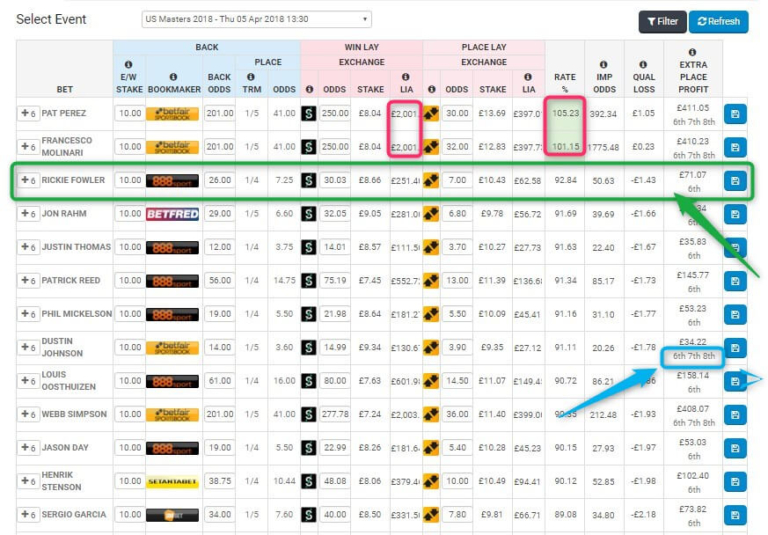Open Smarkets win exchange for Jason Day
768x535 pixels.
point(309,448)
